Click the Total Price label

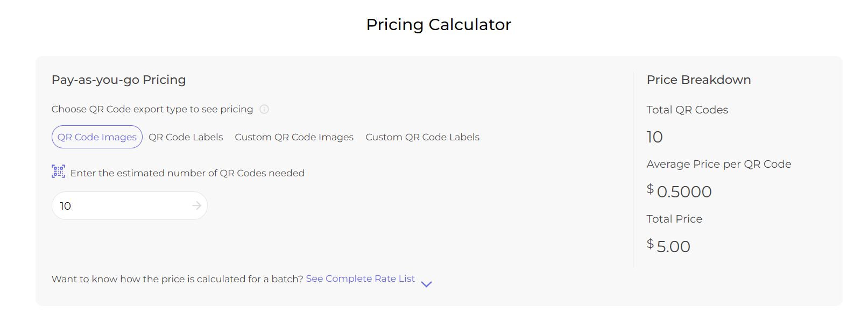(x=674, y=219)
